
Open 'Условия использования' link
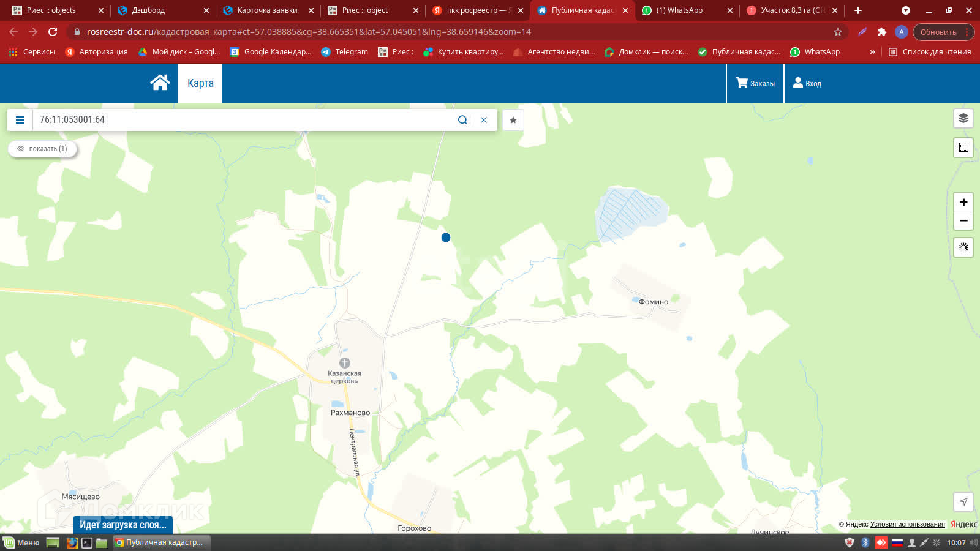pyautogui.click(x=907, y=524)
